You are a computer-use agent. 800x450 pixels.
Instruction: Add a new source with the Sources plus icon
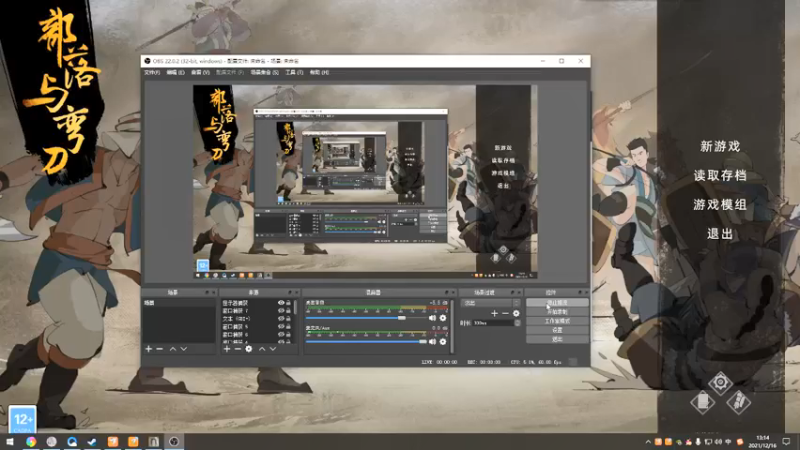point(227,349)
